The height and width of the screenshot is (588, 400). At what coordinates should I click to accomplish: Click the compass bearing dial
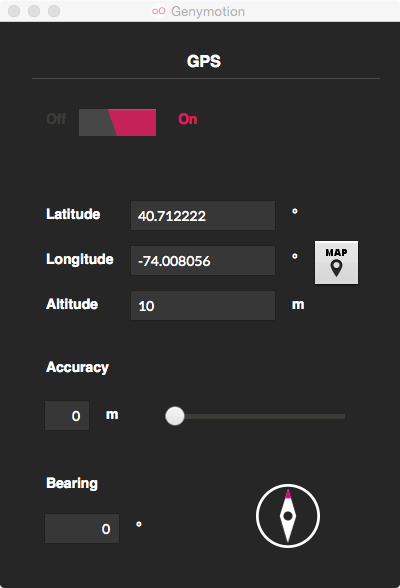point(288,516)
